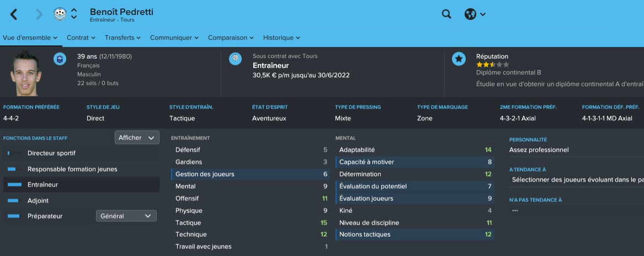Expand the Contrat menu
The width and height of the screenshot is (644, 256).
[81, 38]
